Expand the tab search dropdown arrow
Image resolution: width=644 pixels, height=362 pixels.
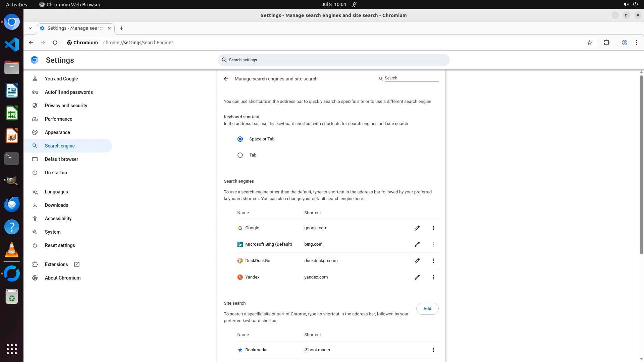tap(30, 28)
